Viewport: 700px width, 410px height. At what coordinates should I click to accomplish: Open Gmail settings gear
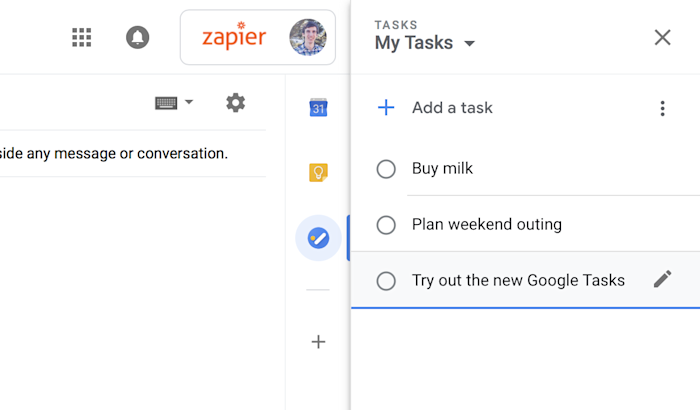235,102
